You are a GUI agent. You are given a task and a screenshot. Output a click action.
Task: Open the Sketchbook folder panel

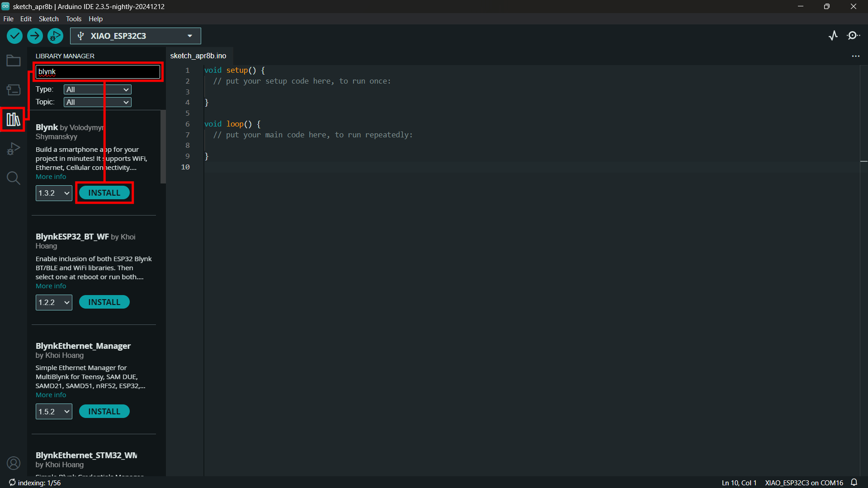coord(14,61)
